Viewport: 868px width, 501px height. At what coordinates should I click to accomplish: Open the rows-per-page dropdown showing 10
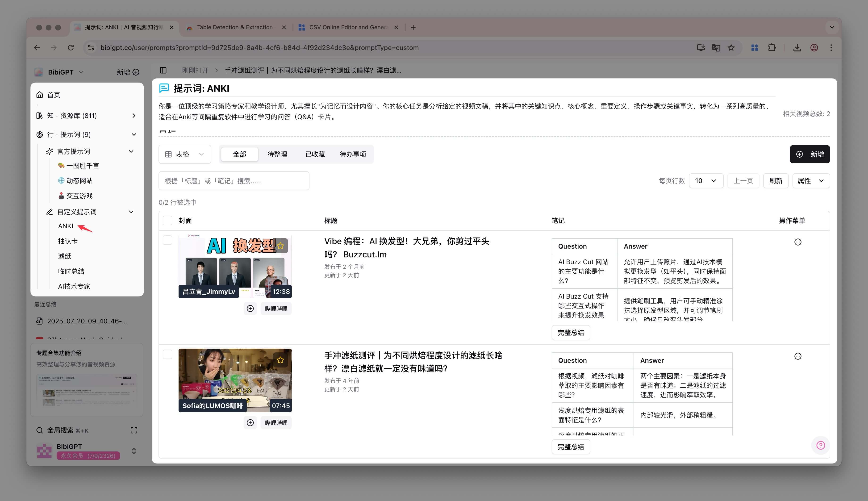click(706, 181)
